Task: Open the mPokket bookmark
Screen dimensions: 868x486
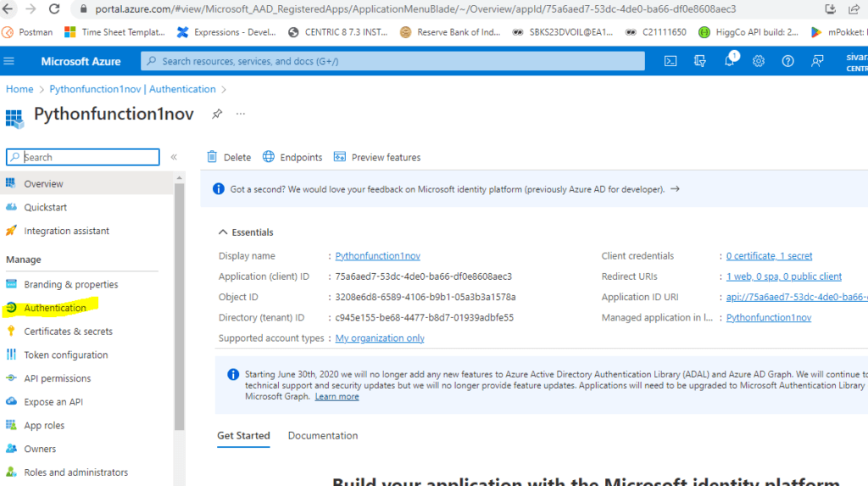Action: (x=838, y=32)
